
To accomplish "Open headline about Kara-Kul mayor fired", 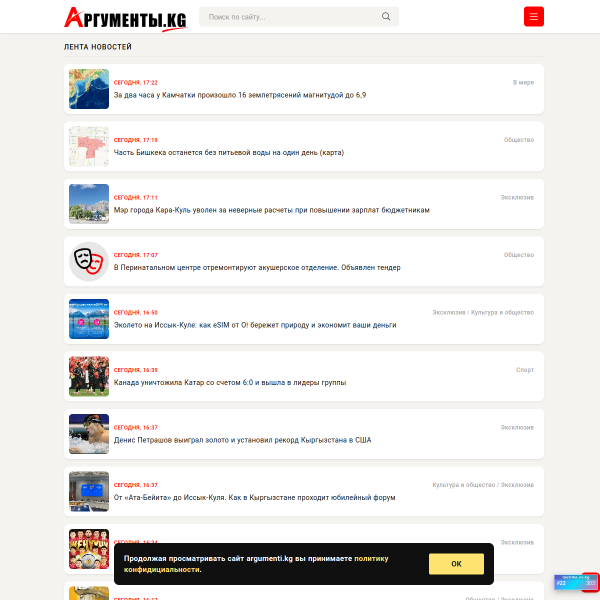I will point(271,210).
